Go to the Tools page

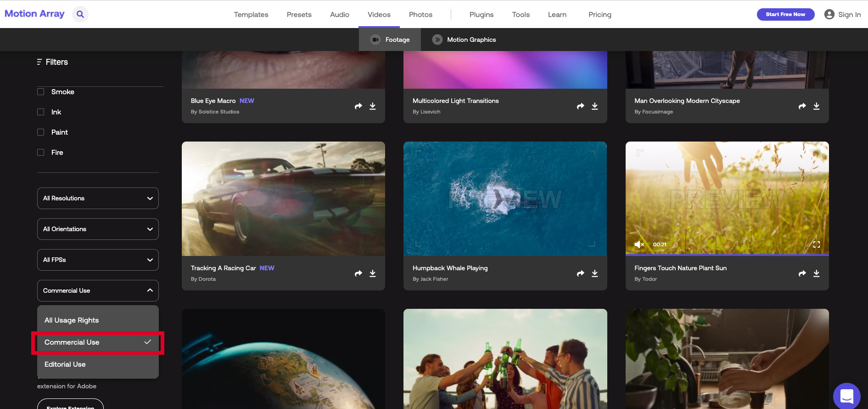pyautogui.click(x=521, y=15)
